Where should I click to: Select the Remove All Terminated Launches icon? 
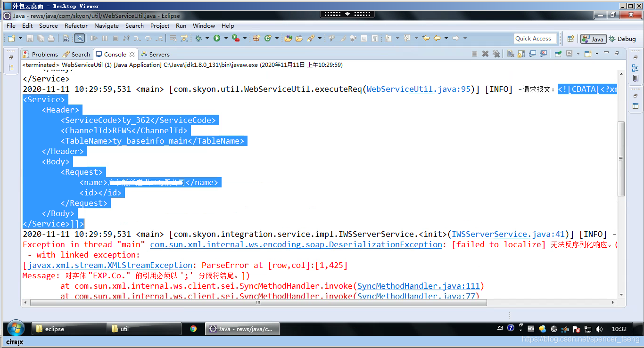(496, 53)
